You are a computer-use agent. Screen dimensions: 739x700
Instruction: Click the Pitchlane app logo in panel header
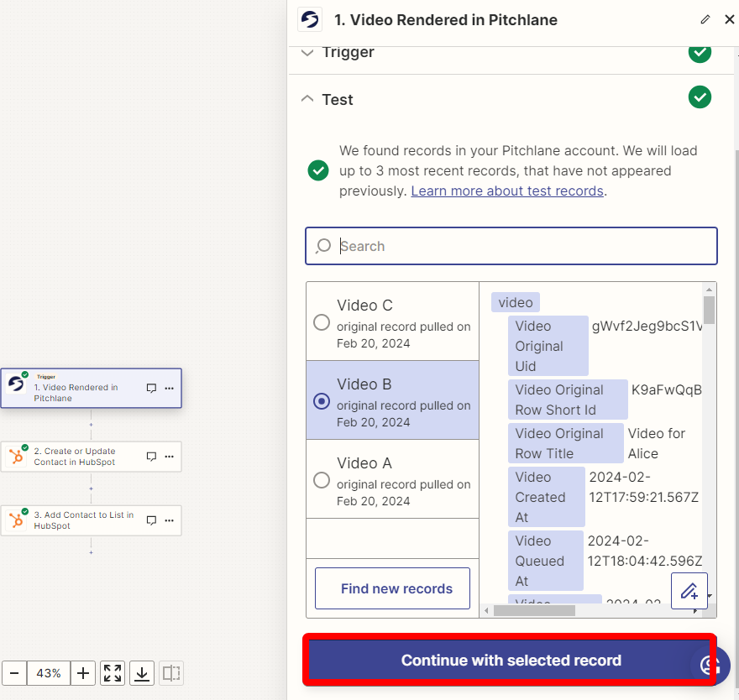[x=310, y=20]
